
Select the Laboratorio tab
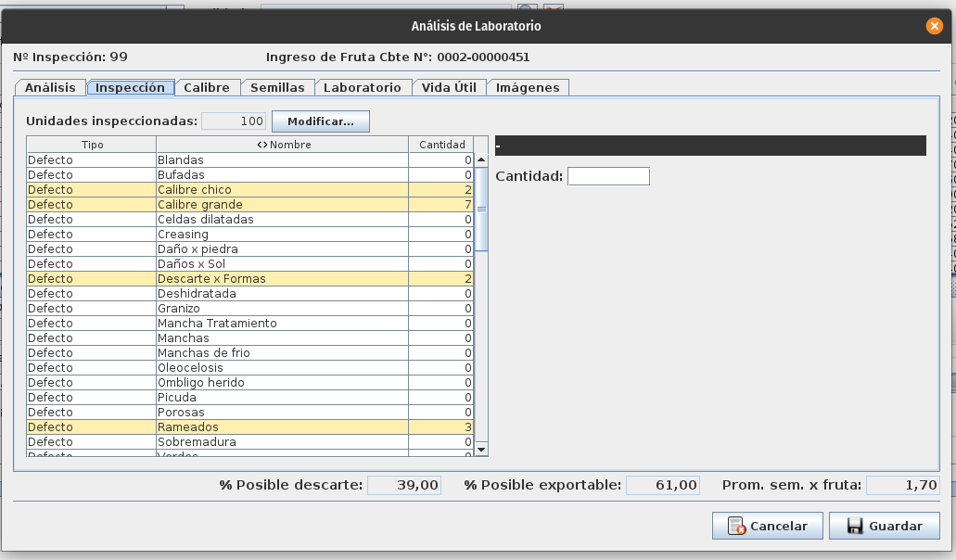[x=362, y=87]
